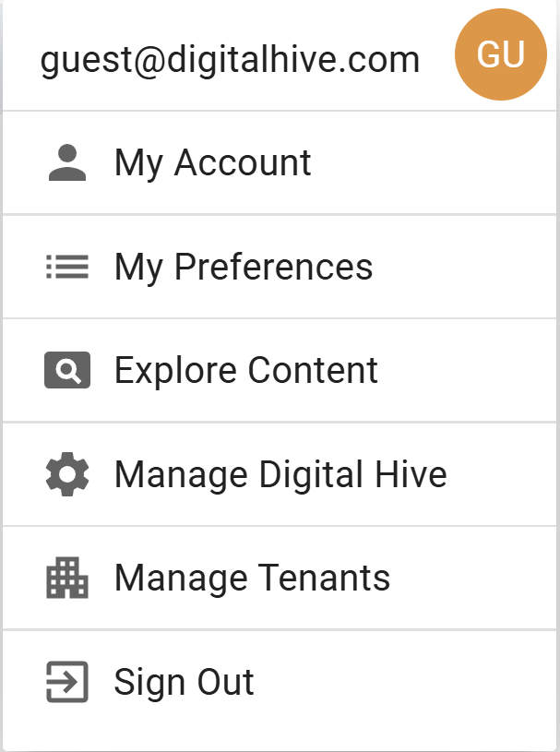Image resolution: width=560 pixels, height=752 pixels.
Task: Click the 'Content' word in Explore Content
Action: (313, 370)
